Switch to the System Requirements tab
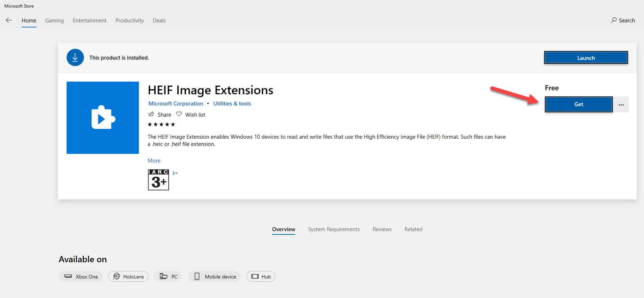The height and width of the screenshot is (298, 644). pos(334,229)
